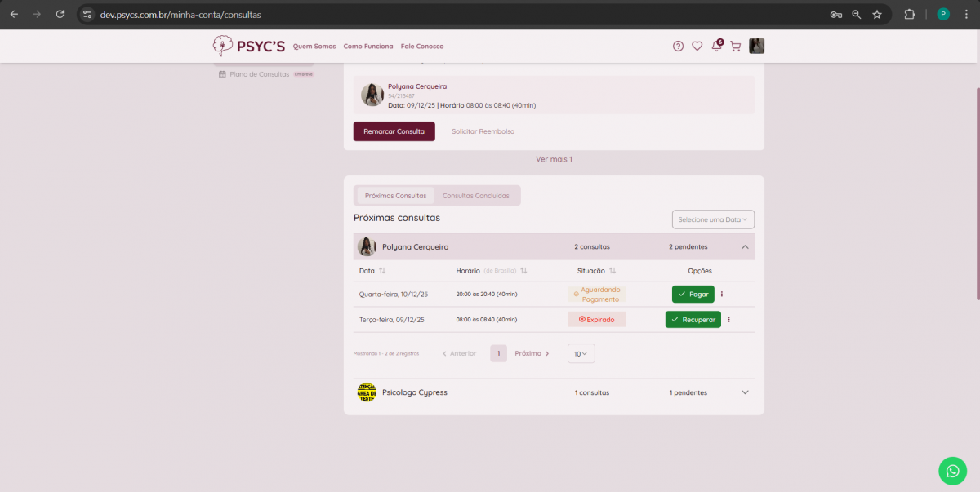The height and width of the screenshot is (492, 980).
Task: Open favorites heart icon in header
Action: (697, 47)
